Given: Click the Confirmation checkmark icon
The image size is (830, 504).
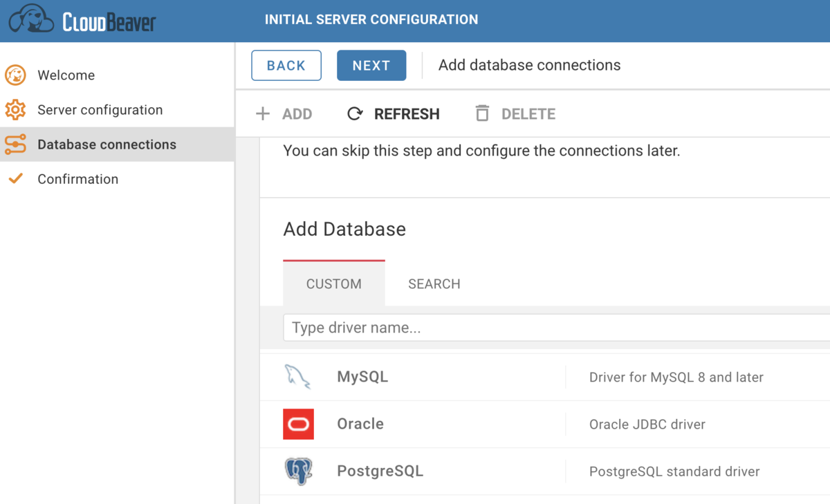Looking at the screenshot, I should (x=15, y=179).
